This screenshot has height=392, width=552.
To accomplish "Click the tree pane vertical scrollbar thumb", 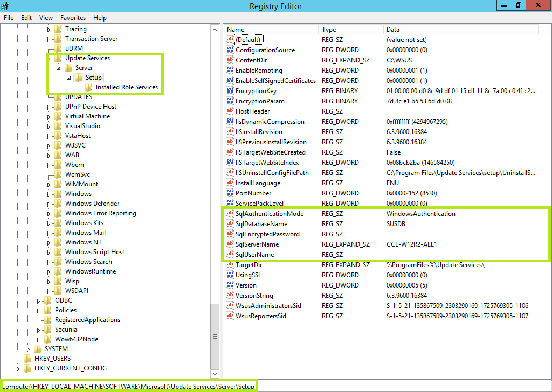I will 215,337.
